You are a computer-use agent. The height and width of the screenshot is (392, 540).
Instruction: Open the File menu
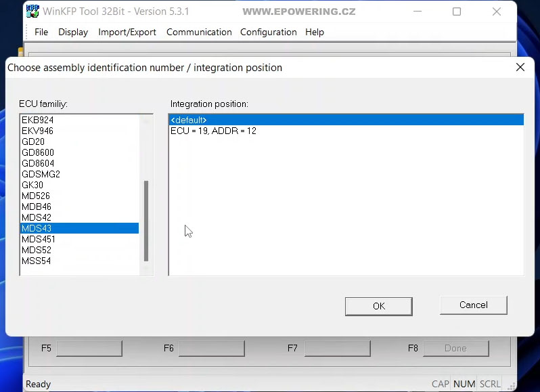pyautogui.click(x=41, y=32)
